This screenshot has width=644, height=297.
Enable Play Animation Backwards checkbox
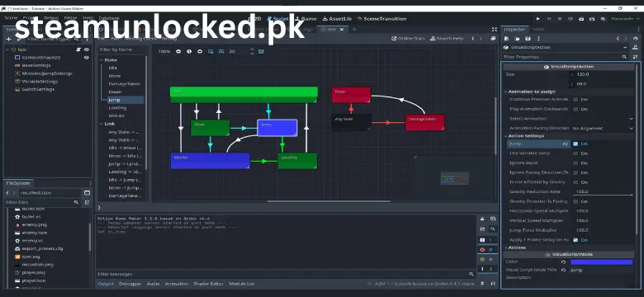coord(575,109)
